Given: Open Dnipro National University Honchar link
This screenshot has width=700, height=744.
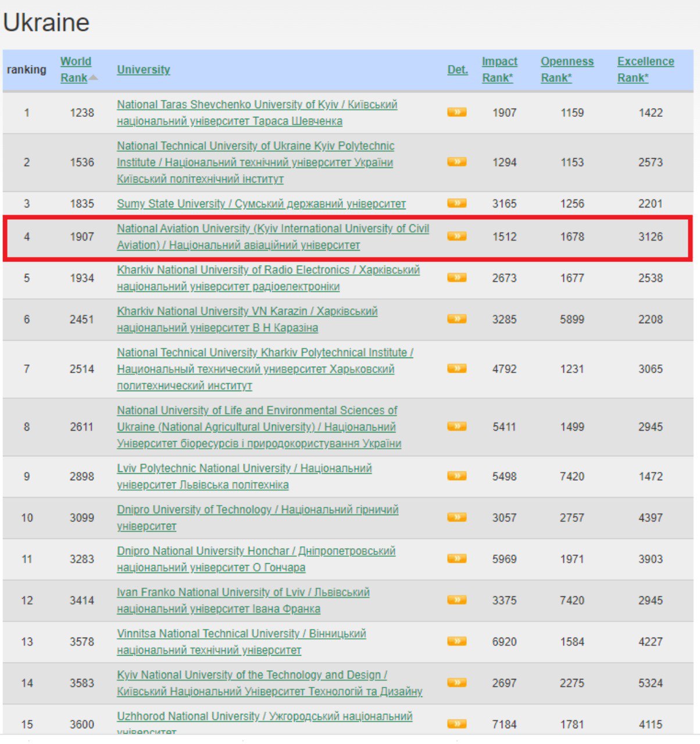Looking at the screenshot, I should pyautogui.click(x=256, y=559).
